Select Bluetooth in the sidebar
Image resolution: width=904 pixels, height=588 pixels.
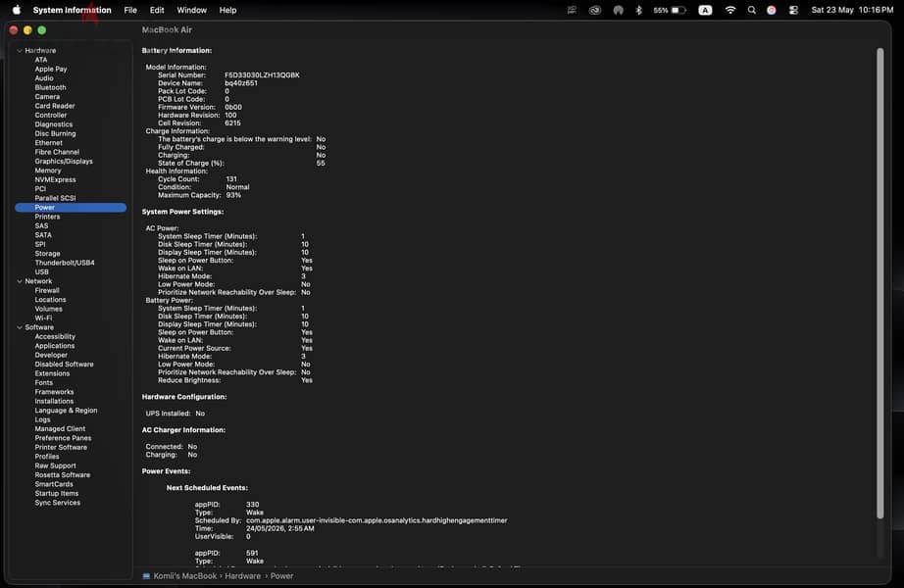coord(50,87)
